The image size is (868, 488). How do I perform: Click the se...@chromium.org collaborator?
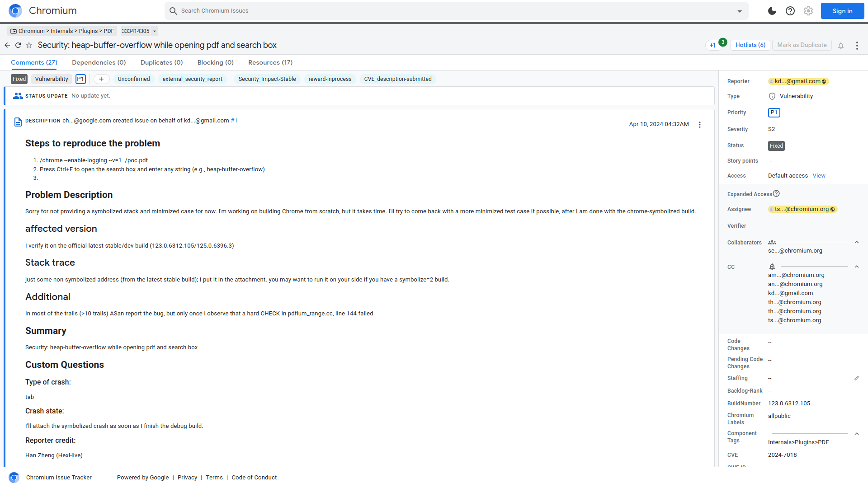795,251
